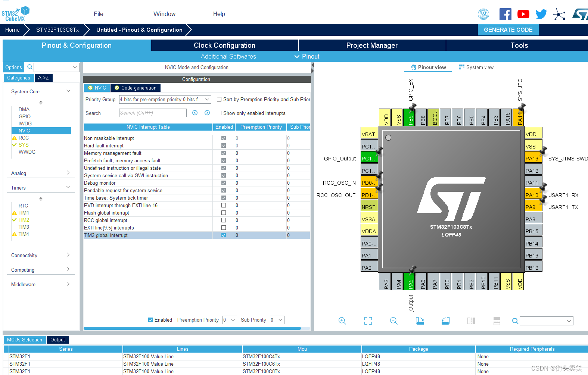The width and height of the screenshot is (588, 375).
Task: Open the Facebook link icon
Action: (x=505, y=14)
